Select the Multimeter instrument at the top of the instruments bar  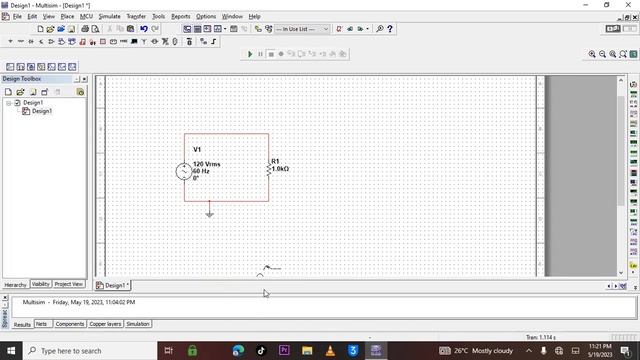click(x=633, y=84)
